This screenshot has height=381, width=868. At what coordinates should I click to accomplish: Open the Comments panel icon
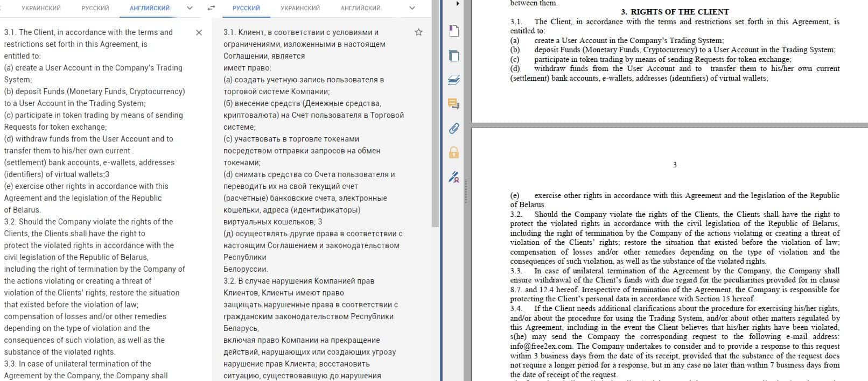(x=454, y=104)
